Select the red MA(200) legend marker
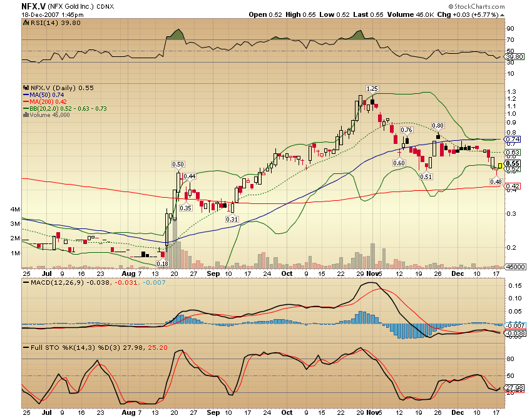 [25, 103]
